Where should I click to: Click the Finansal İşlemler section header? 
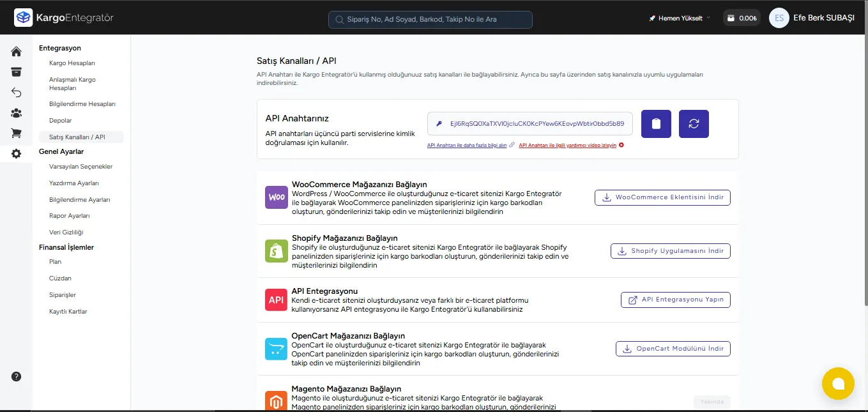click(x=66, y=247)
